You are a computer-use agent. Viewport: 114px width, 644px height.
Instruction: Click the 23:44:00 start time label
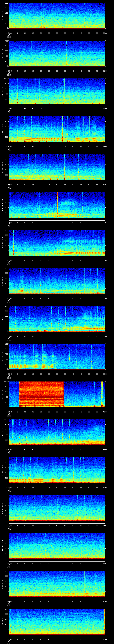[9, 601]
